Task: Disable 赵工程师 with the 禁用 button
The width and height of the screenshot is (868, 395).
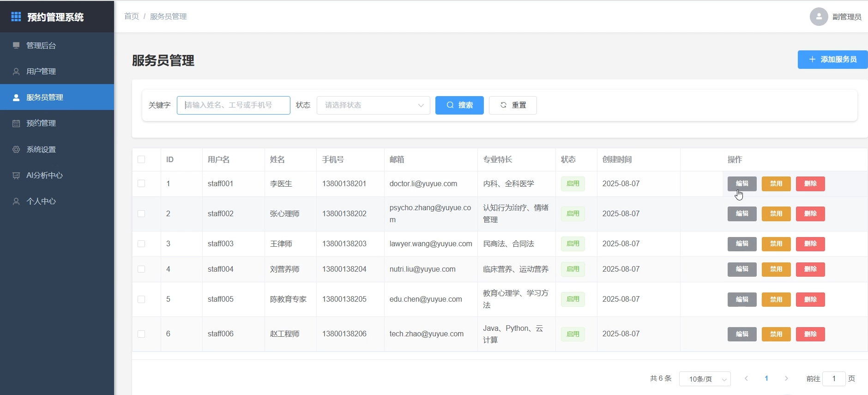Action: (x=776, y=334)
